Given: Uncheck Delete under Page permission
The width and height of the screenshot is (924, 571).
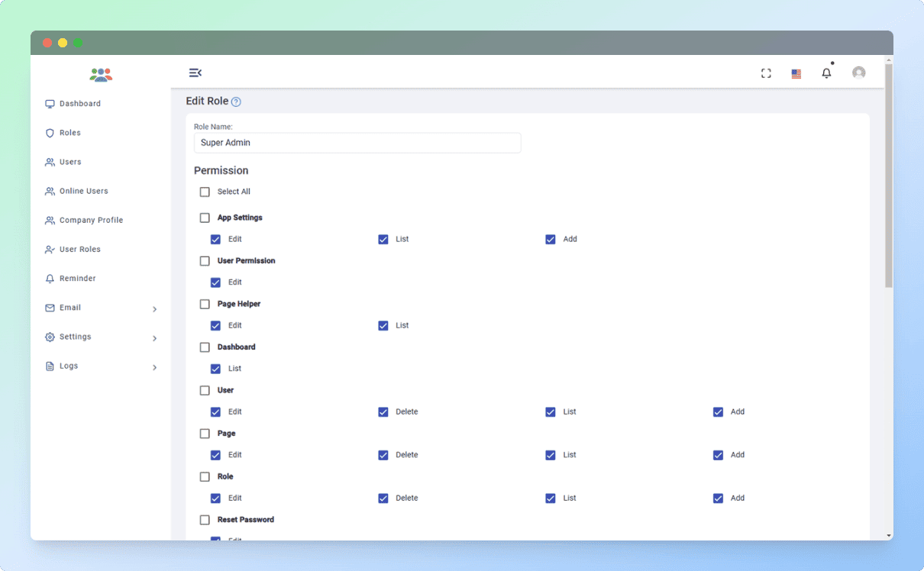Looking at the screenshot, I should click(383, 455).
